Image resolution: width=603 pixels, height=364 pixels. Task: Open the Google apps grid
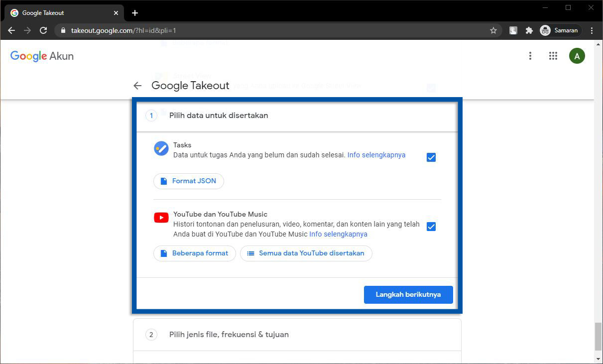click(553, 56)
